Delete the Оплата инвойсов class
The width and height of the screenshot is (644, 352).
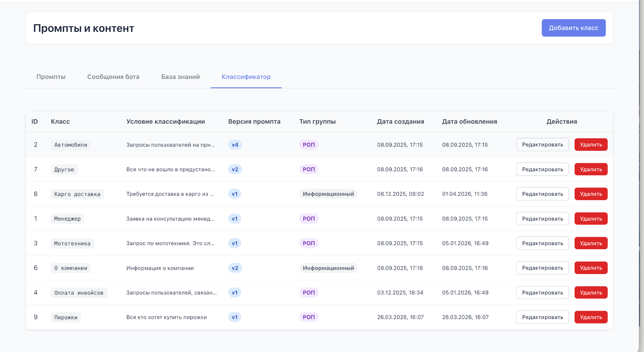pyautogui.click(x=591, y=293)
